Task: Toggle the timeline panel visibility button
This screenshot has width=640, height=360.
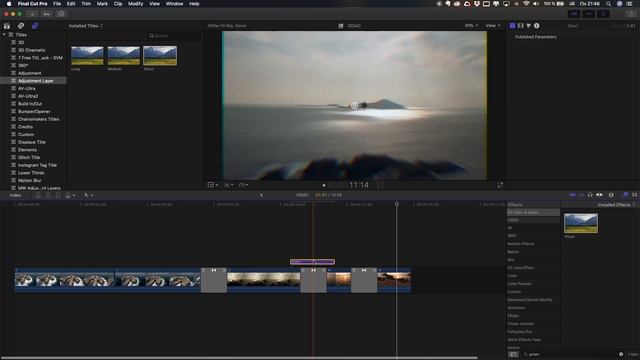Action: click(x=589, y=14)
